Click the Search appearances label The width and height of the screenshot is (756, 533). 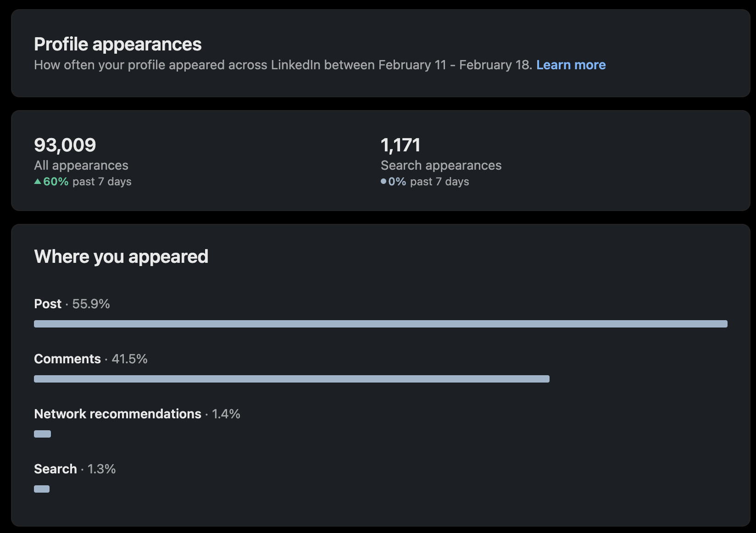click(441, 165)
